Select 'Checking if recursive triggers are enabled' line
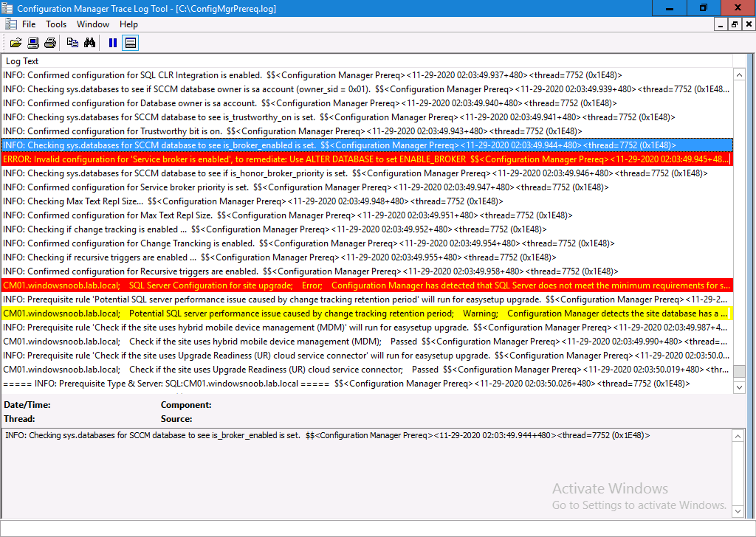 (367, 257)
